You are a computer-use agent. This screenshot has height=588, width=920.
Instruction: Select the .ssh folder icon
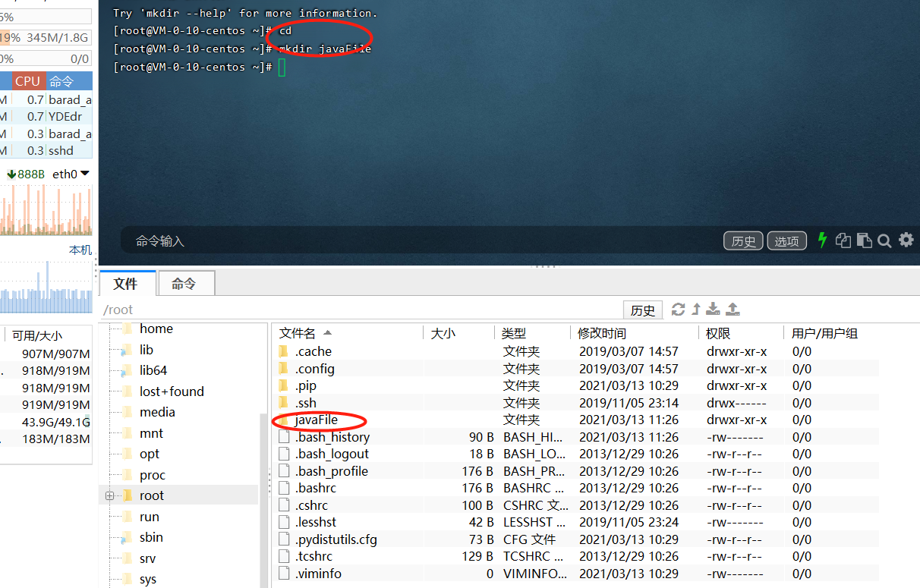(284, 403)
